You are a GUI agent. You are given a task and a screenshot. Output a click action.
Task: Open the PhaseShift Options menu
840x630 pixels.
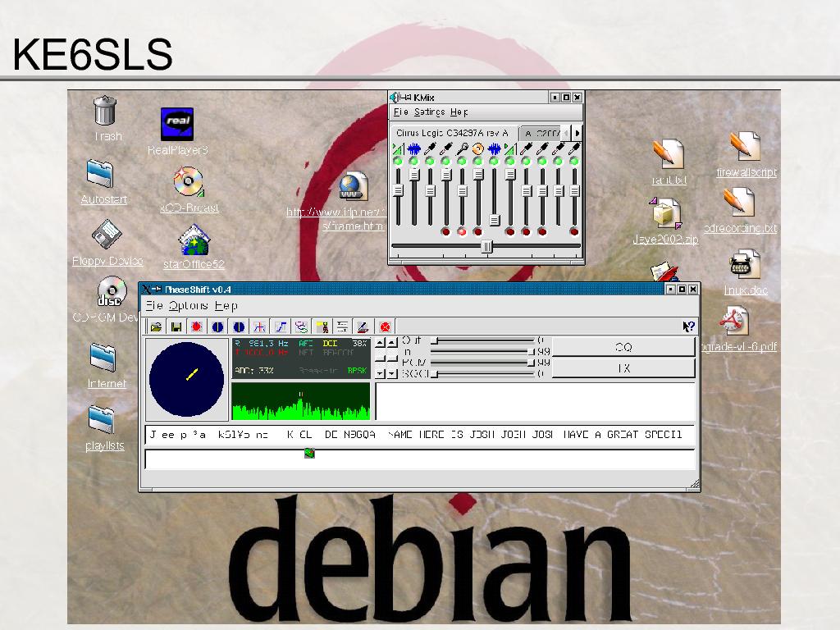coord(188,306)
